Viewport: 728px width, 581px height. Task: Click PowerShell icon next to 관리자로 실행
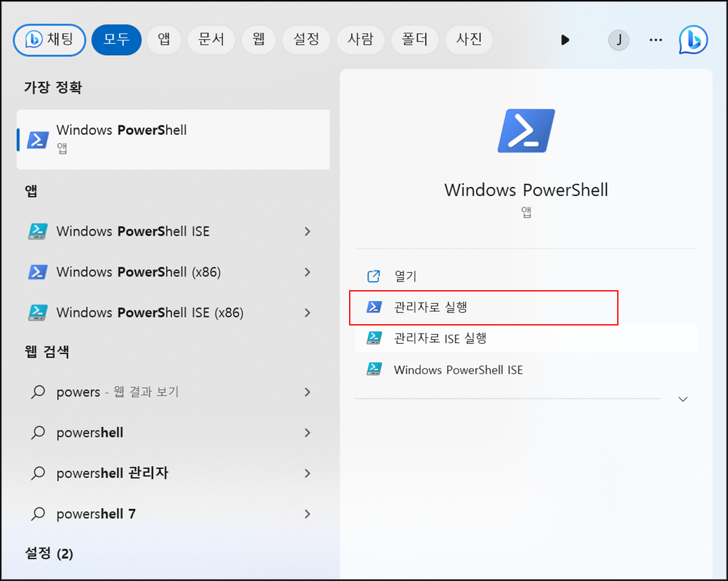374,307
